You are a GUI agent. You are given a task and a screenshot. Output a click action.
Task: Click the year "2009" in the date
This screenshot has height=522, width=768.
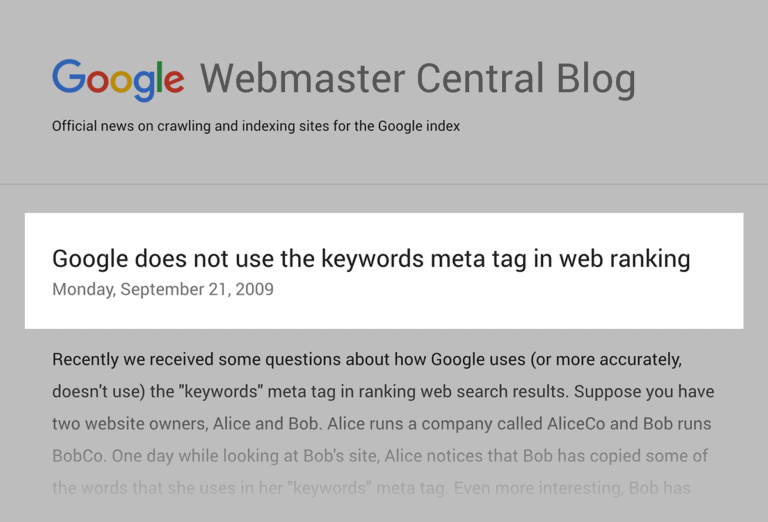[x=255, y=289]
